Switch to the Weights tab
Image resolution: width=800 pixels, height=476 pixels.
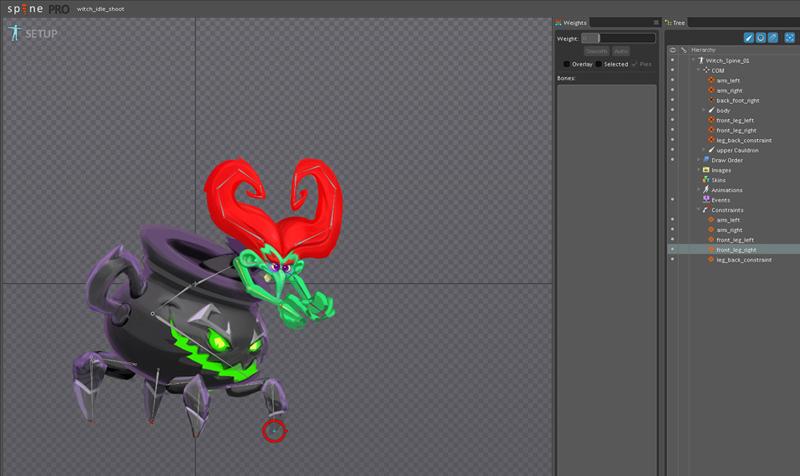coord(571,22)
